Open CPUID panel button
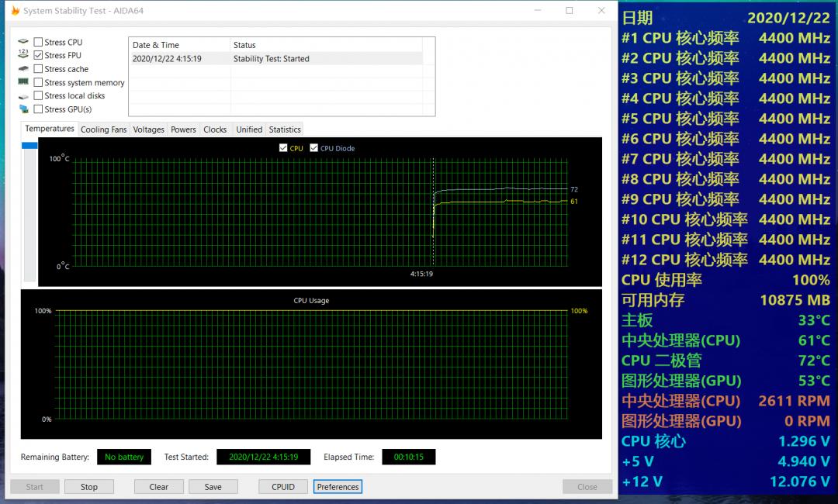Viewport: 838px width, 504px height. click(283, 487)
